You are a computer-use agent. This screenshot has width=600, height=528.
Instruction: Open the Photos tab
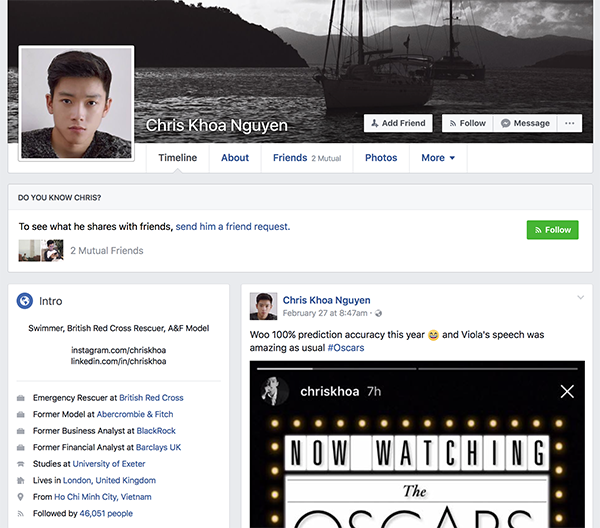pos(381,158)
